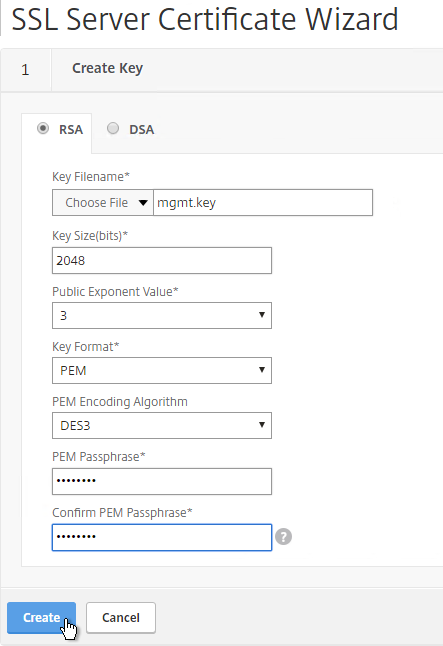
Task: Click the Create Key step header
Action: (108, 68)
